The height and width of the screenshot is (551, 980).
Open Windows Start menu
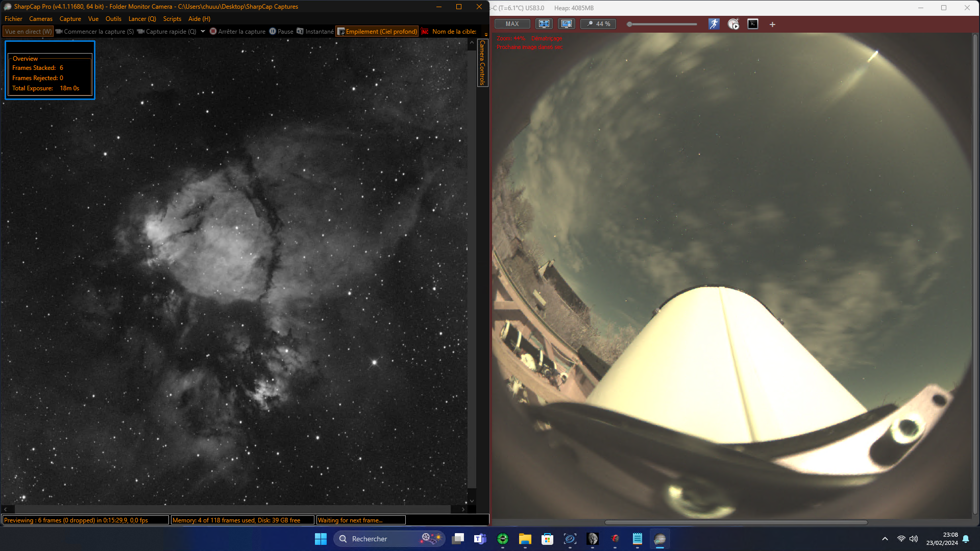[x=321, y=539]
